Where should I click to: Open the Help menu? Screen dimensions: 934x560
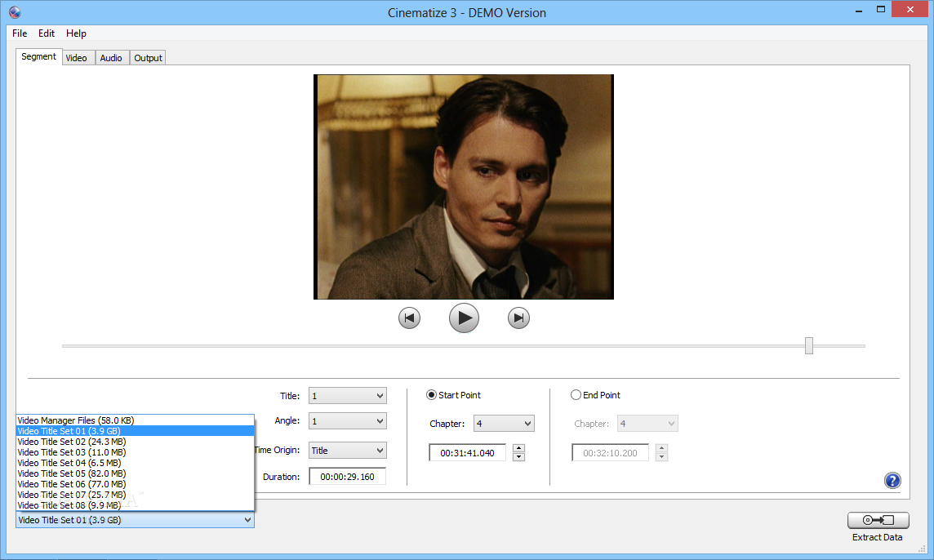pyautogui.click(x=76, y=33)
